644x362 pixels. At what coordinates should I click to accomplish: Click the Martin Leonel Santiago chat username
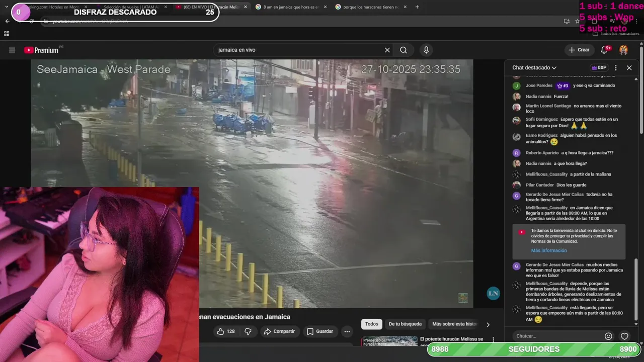click(548, 106)
